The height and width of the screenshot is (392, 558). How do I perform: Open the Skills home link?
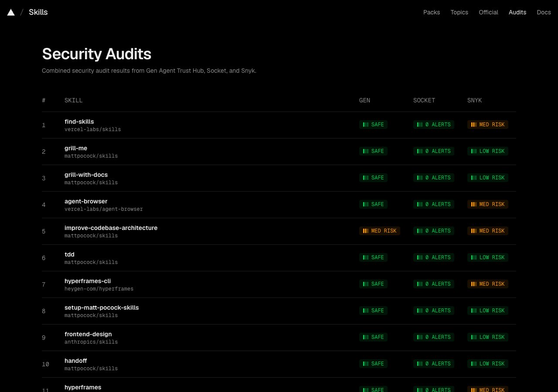pos(38,12)
